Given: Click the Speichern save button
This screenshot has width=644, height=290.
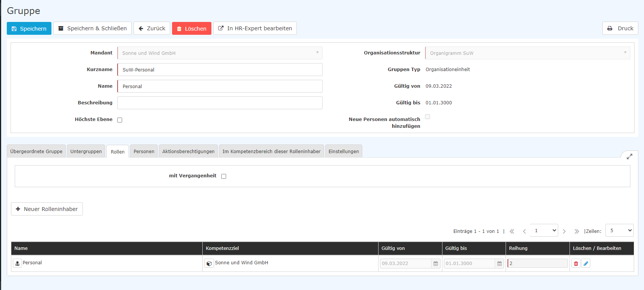Looking at the screenshot, I should (x=29, y=28).
